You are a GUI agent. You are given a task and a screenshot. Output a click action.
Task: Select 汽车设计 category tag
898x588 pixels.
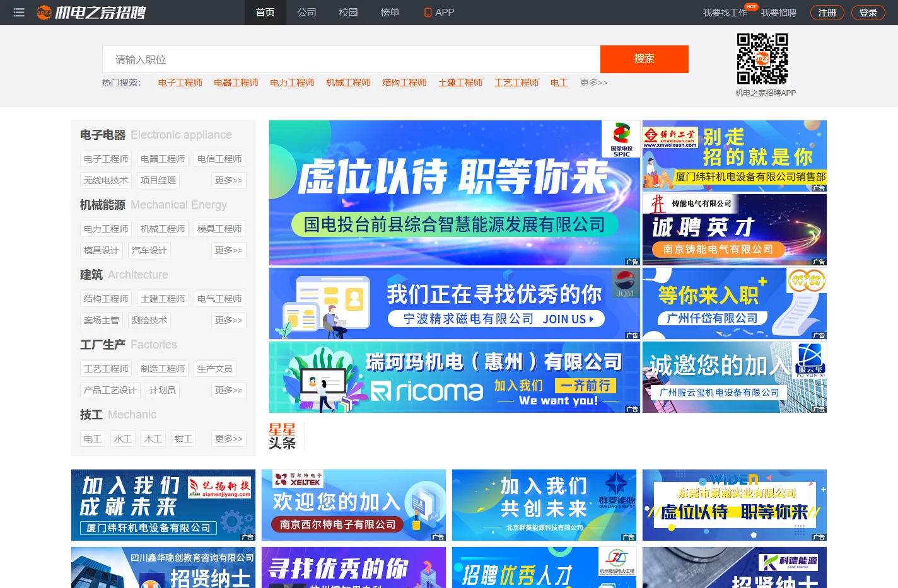pos(149,250)
